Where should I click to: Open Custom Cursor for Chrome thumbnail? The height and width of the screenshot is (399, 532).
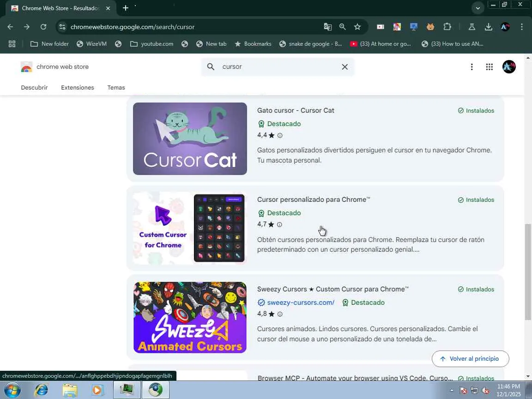click(190, 228)
